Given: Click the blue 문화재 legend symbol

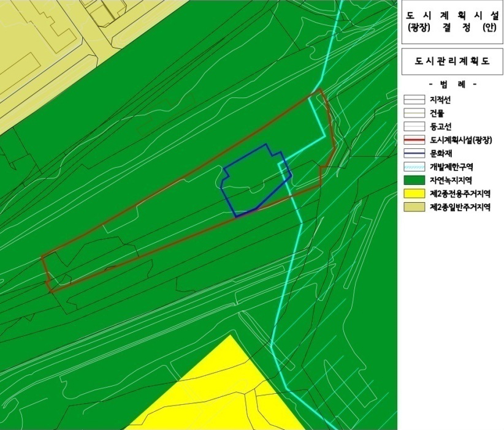Looking at the screenshot, I should click(416, 153).
